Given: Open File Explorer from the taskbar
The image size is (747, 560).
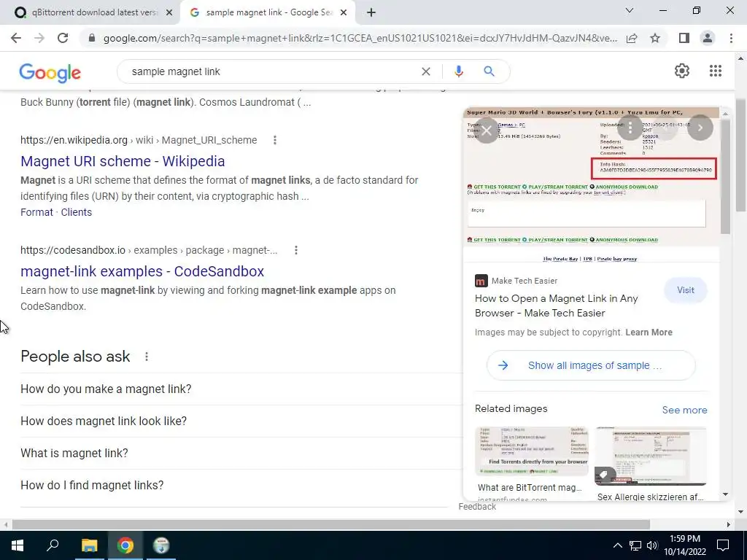Looking at the screenshot, I should point(89,545).
